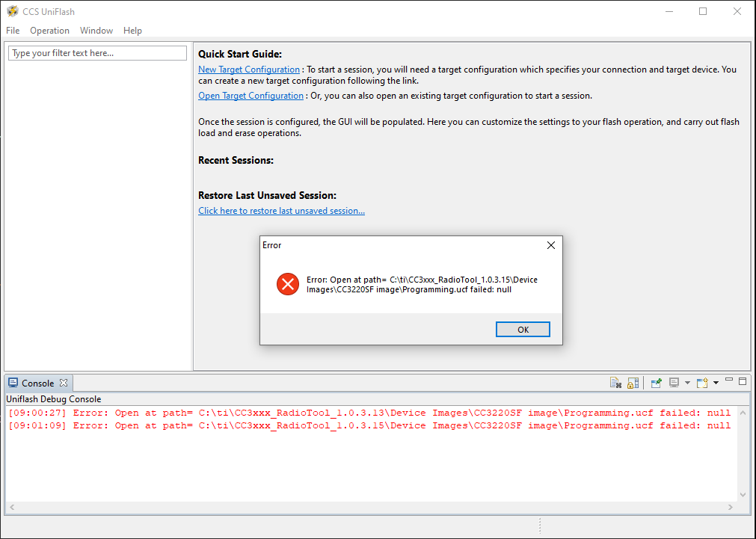Click the Recent Sessions heading
Viewport: 756px width, 539px height.
coord(236,160)
